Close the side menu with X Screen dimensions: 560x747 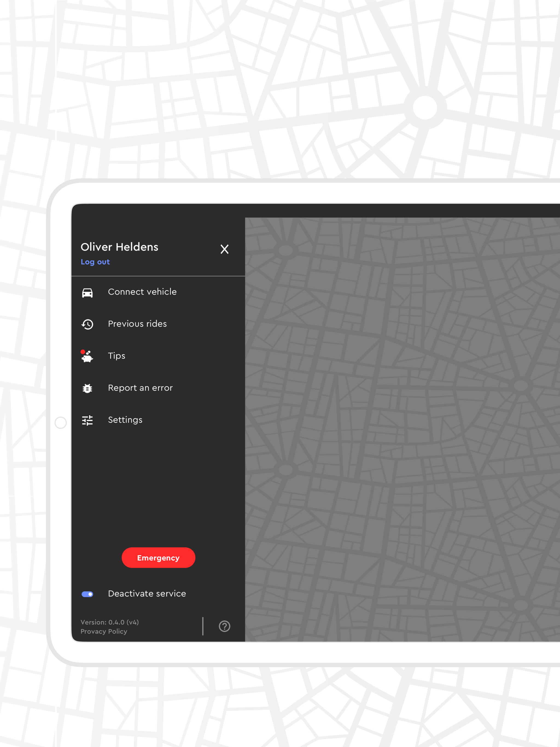pyautogui.click(x=224, y=249)
